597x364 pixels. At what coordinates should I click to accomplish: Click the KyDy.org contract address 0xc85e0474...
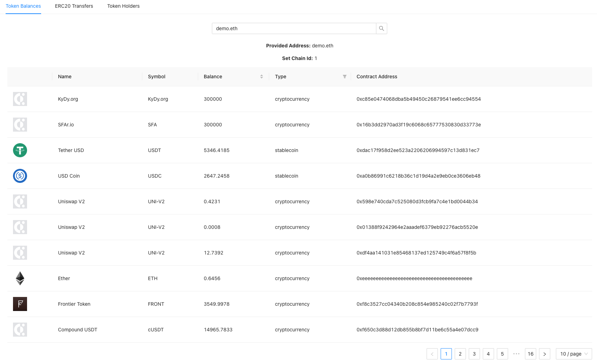[419, 99]
